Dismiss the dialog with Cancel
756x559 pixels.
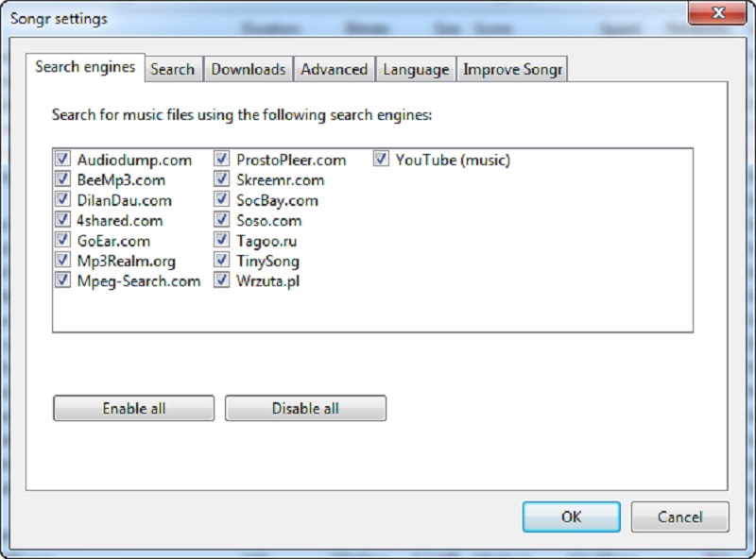[x=679, y=517]
